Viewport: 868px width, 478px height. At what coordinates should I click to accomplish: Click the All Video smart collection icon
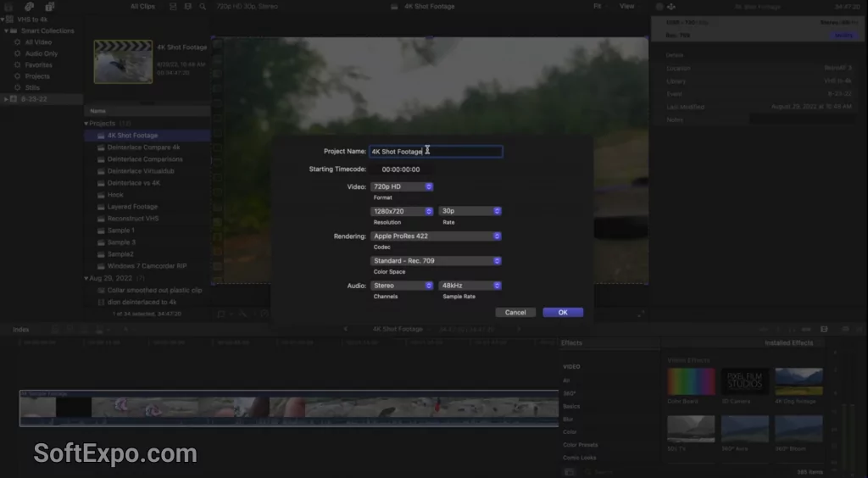[17, 42]
